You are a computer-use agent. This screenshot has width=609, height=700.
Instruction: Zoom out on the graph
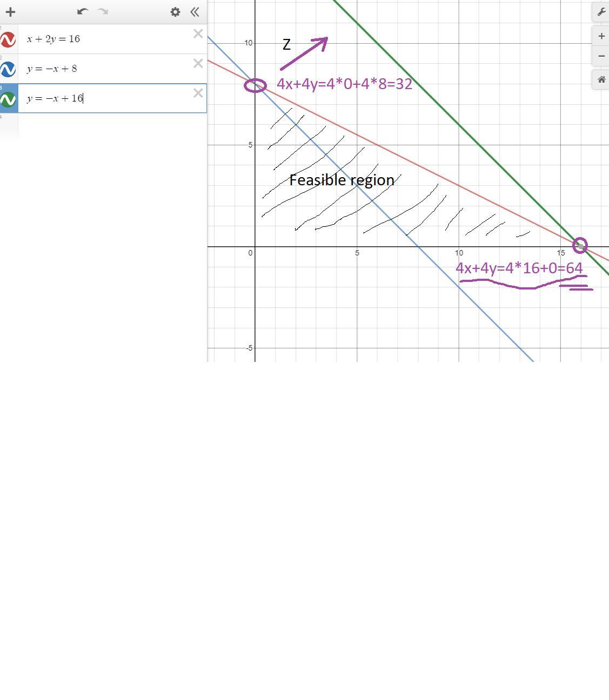(x=601, y=56)
